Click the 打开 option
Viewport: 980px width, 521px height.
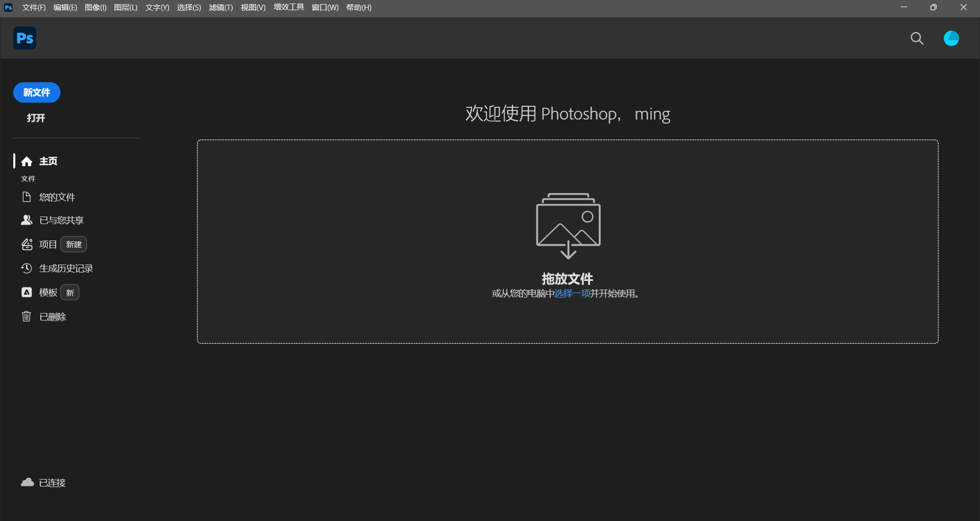[35, 118]
